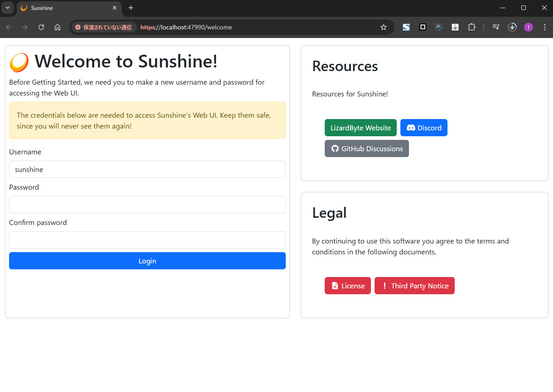Open the LizardByte Website
Image resolution: width=553 pixels, height=392 pixels.
point(361,128)
